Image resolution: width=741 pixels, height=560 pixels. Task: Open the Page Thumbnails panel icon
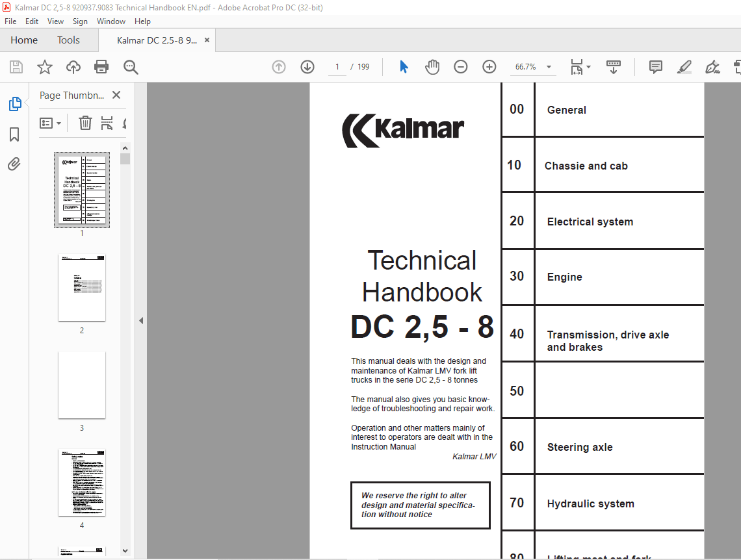coord(14,103)
